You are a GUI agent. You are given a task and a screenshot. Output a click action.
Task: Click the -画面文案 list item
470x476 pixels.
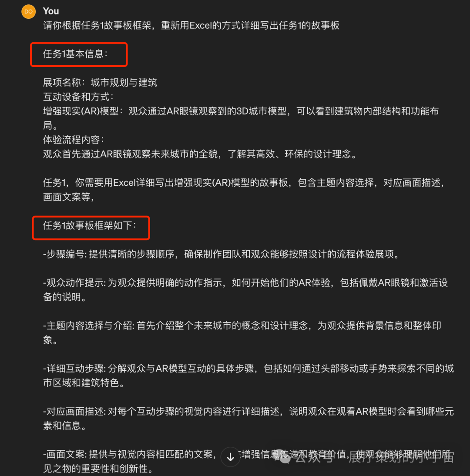click(x=248, y=462)
